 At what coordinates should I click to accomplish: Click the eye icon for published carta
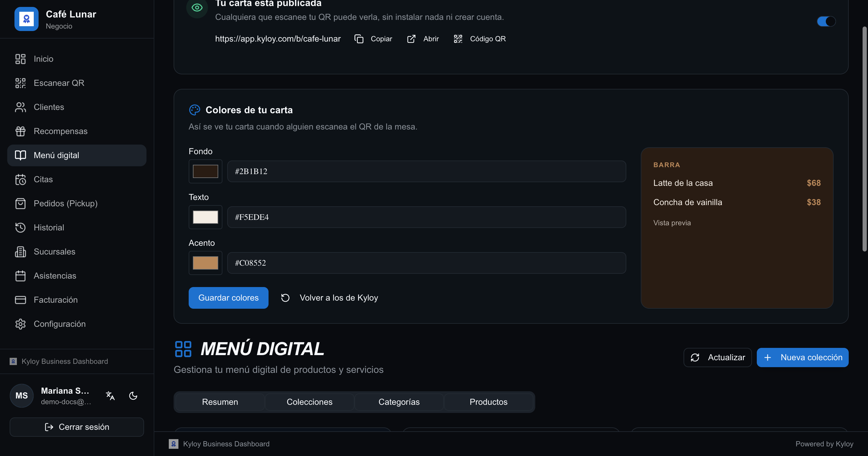[197, 8]
